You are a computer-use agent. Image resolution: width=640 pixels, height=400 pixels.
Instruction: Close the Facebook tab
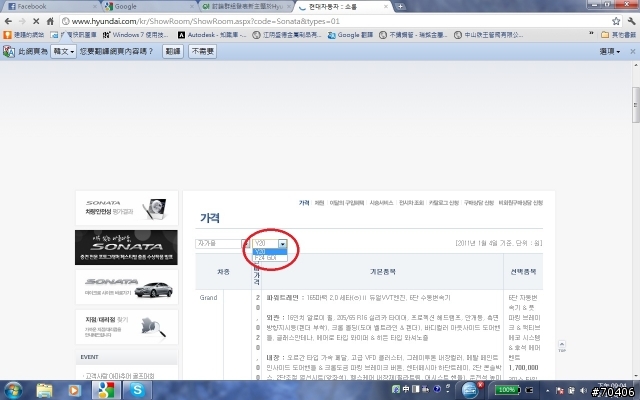point(95,7)
